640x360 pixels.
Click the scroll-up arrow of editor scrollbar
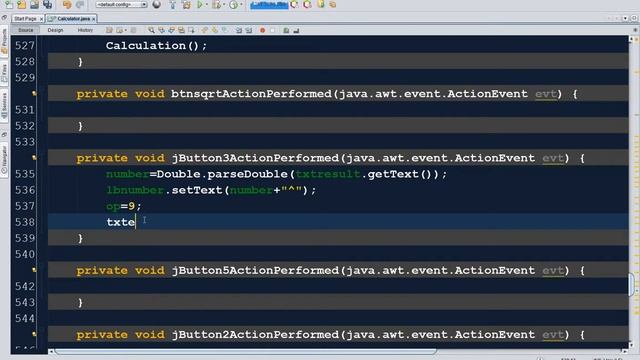pos(631,39)
